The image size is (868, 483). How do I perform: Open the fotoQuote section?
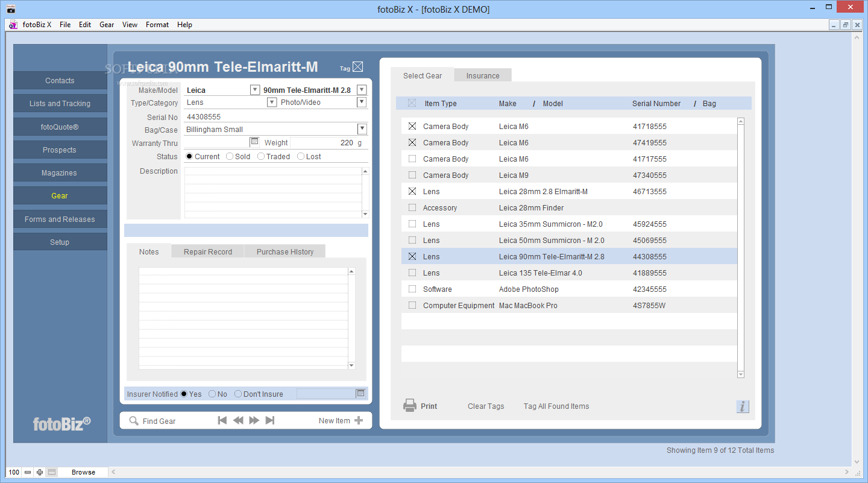click(x=60, y=127)
